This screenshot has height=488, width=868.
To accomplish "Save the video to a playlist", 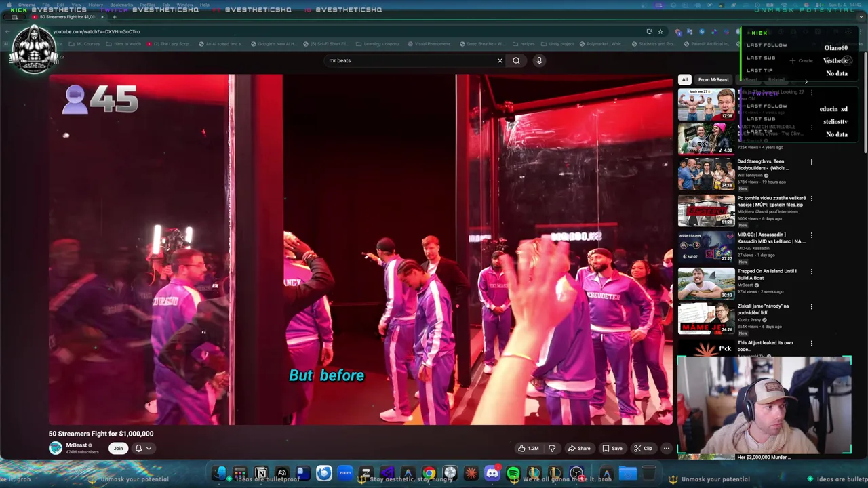I will pos(612,448).
